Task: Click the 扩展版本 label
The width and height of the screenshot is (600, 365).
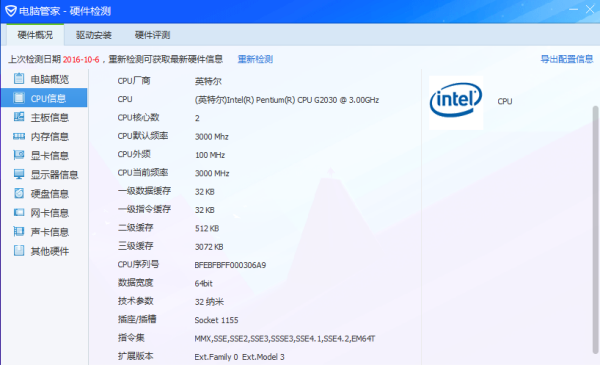Action: coord(135,356)
